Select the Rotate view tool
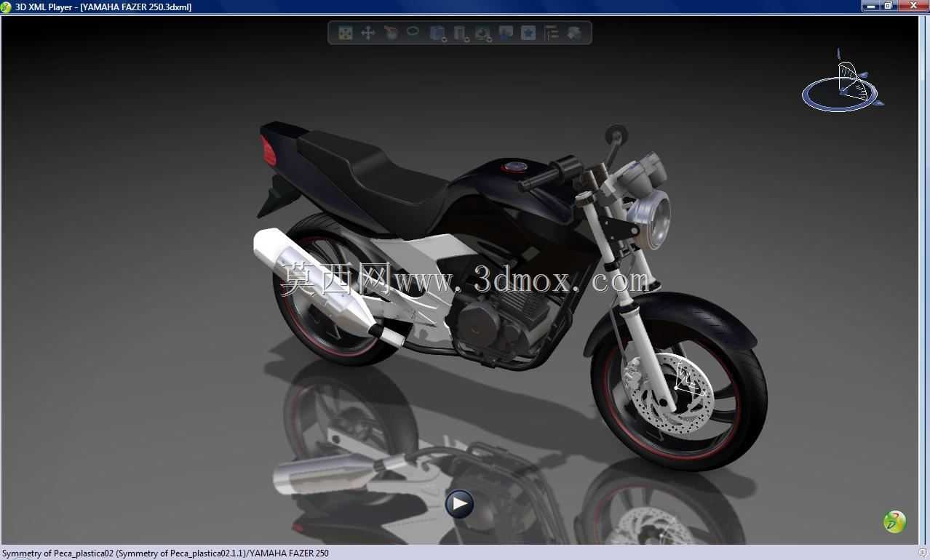This screenshot has height=560, width=930. coord(391,33)
